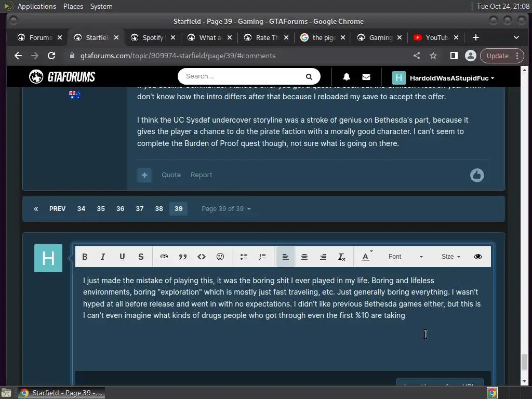Like the post with thumbs-up
532x399 pixels.
477,175
